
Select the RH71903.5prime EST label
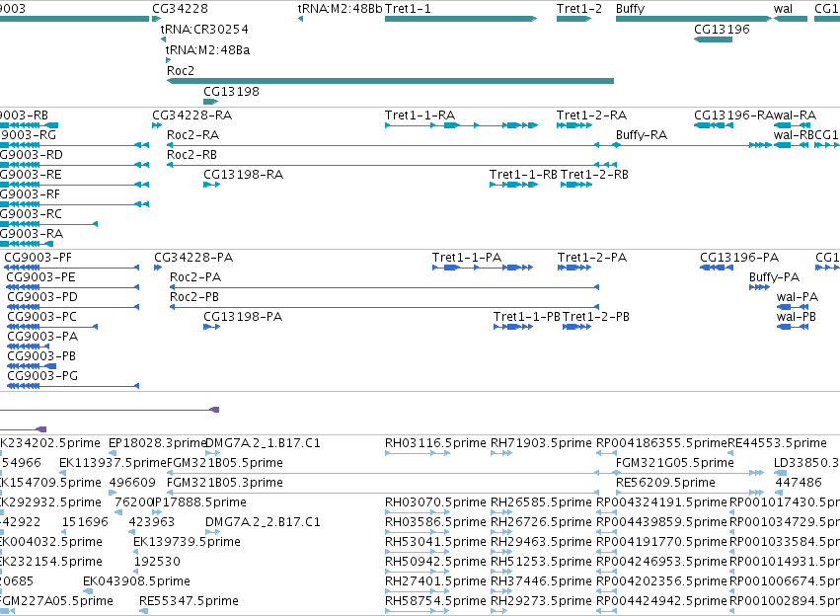click(x=541, y=443)
